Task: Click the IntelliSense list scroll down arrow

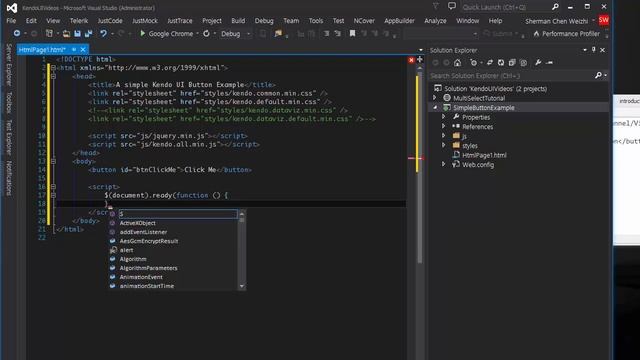Action: [x=242, y=286]
